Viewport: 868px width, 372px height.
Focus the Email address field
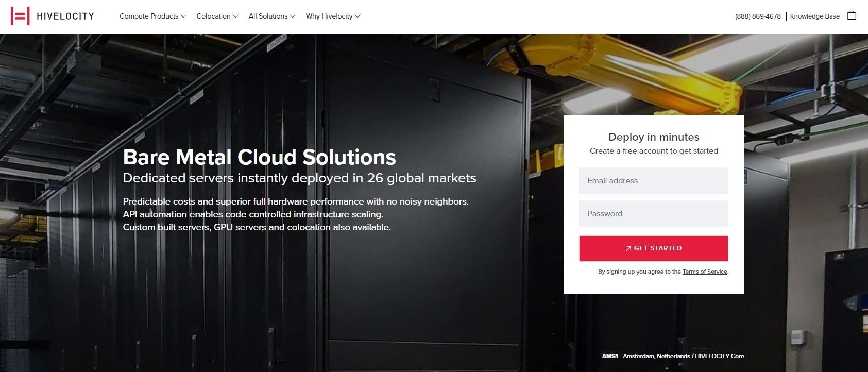coord(654,181)
